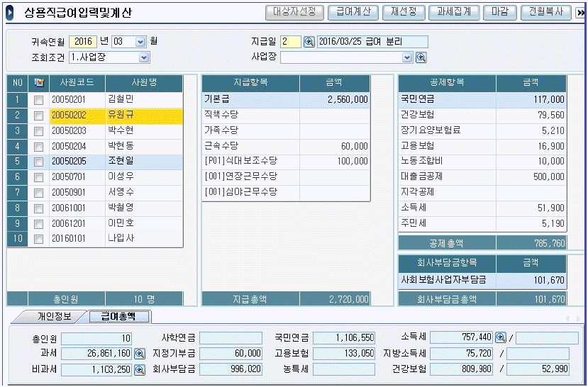Open the 사업장 lookup magnifier icon
This screenshot has height=387, width=588.
421,57
